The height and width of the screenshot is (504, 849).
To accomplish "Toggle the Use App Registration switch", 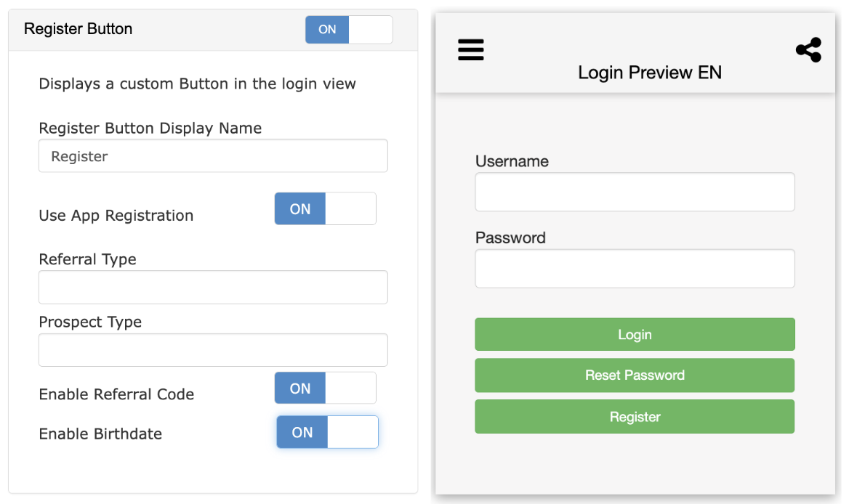I will (325, 209).
